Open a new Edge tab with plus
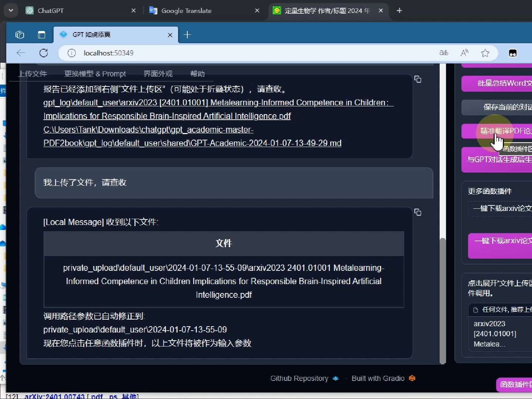The image size is (532, 399). click(187, 35)
